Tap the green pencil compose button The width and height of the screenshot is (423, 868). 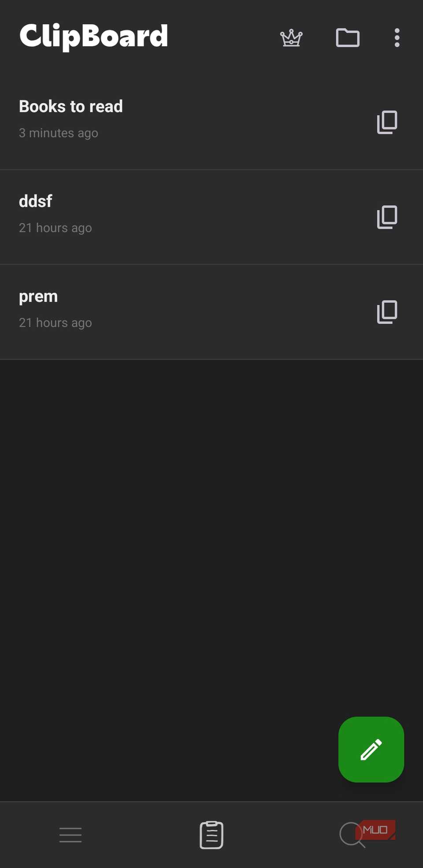click(x=371, y=749)
